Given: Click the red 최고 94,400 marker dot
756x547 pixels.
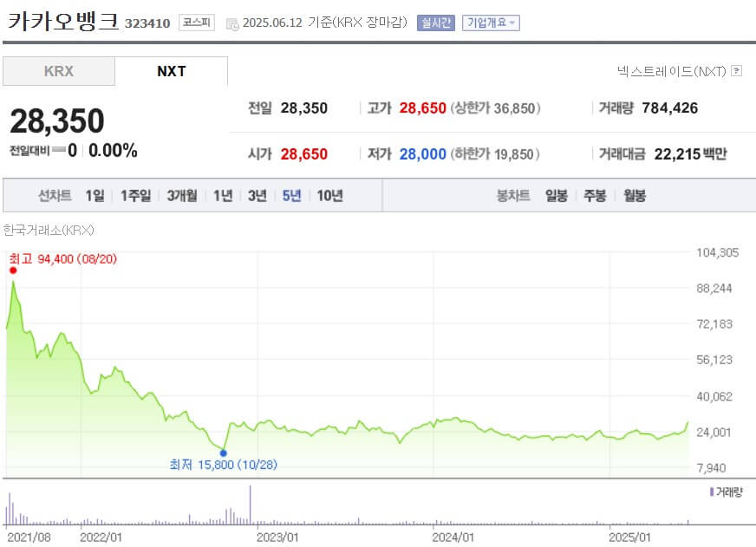Looking at the screenshot, I should [x=13, y=270].
